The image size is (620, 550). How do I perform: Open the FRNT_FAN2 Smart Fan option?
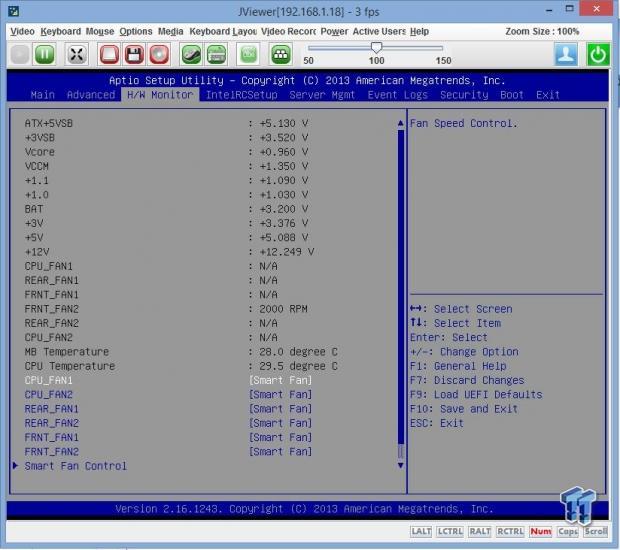point(280,452)
